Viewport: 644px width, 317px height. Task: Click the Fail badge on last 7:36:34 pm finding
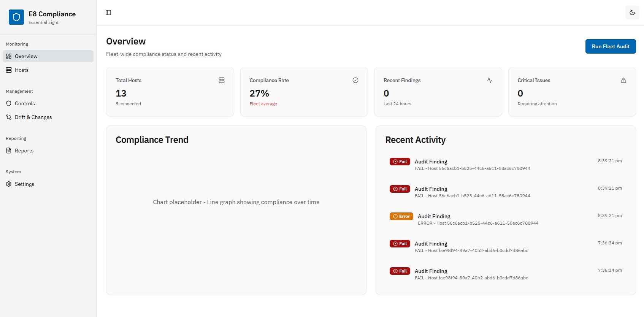[400, 271]
